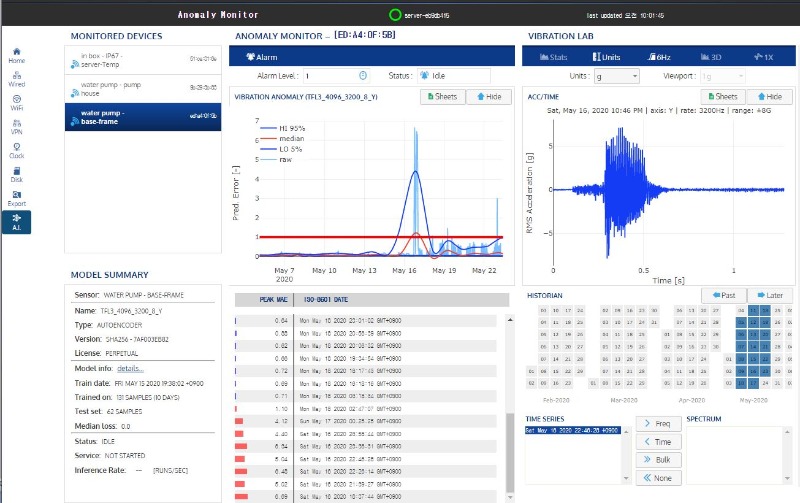The height and width of the screenshot is (503, 800).
Task: Go to Later in Historian
Action: point(770,295)
